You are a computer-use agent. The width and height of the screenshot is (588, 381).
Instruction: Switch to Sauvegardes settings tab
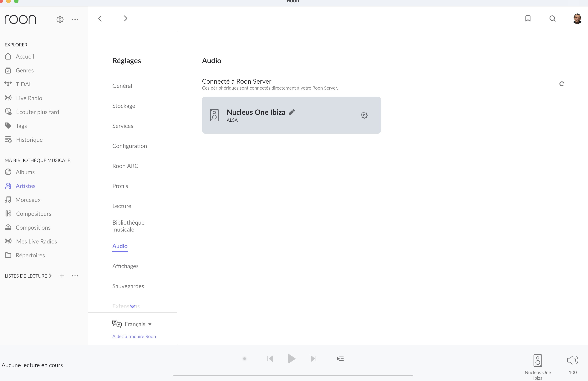click(x=128, y=286)
